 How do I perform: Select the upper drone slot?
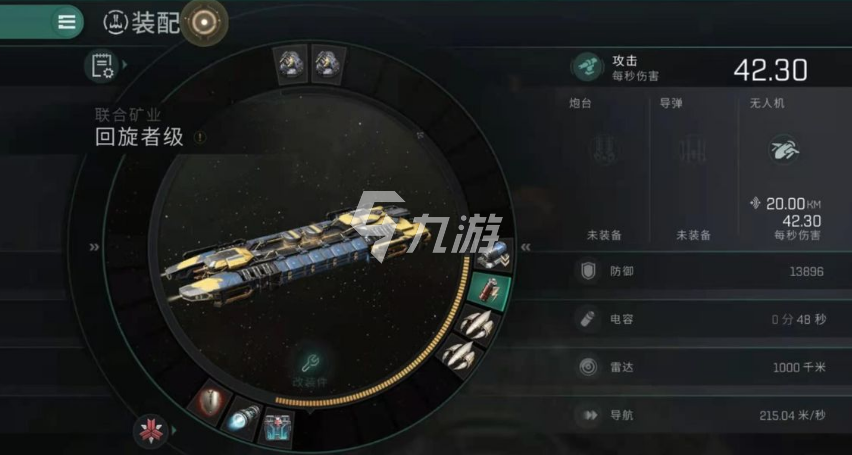[477, 323]
